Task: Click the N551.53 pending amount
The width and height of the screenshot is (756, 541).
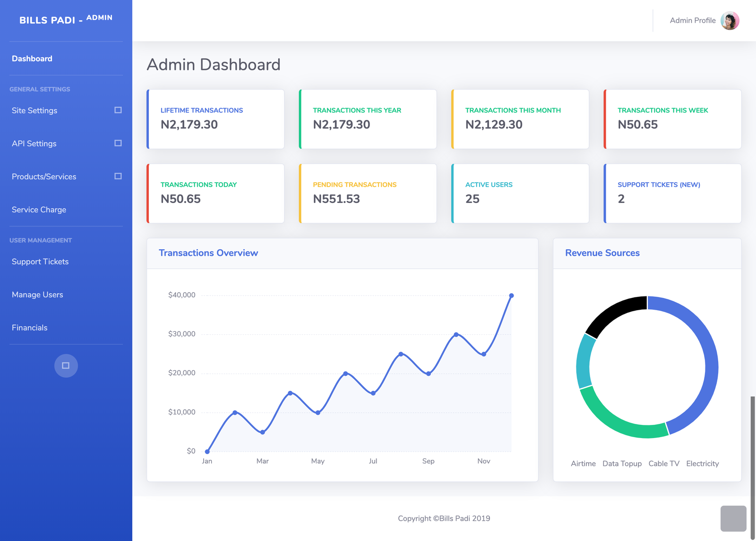Action: pyautogui.click(x=336, y=199)
